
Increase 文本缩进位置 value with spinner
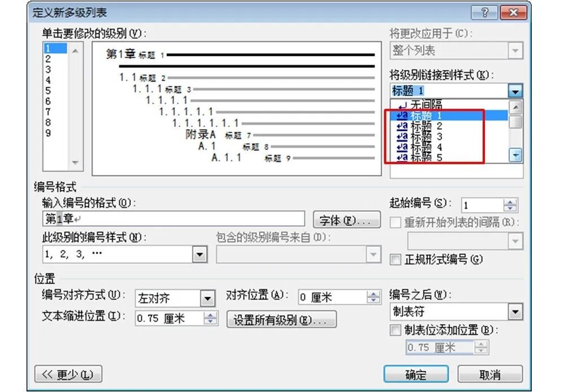click(210, 315)
